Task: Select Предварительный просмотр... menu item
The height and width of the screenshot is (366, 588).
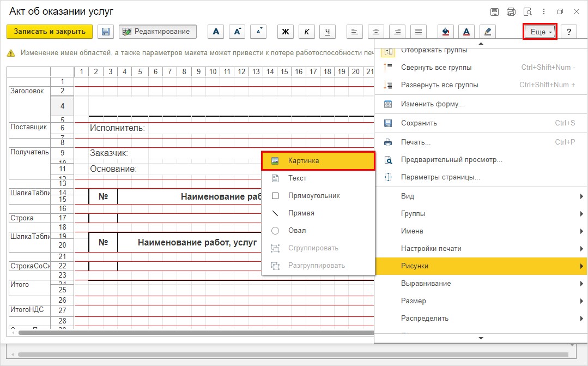Action: [x=481, y=159]
